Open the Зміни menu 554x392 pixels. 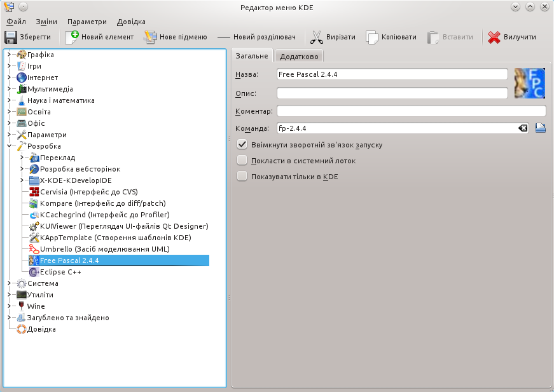pos(46,22)
